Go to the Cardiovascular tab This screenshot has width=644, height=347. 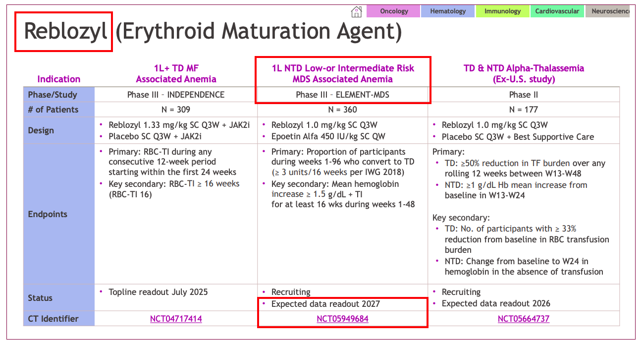coord(557,11)
